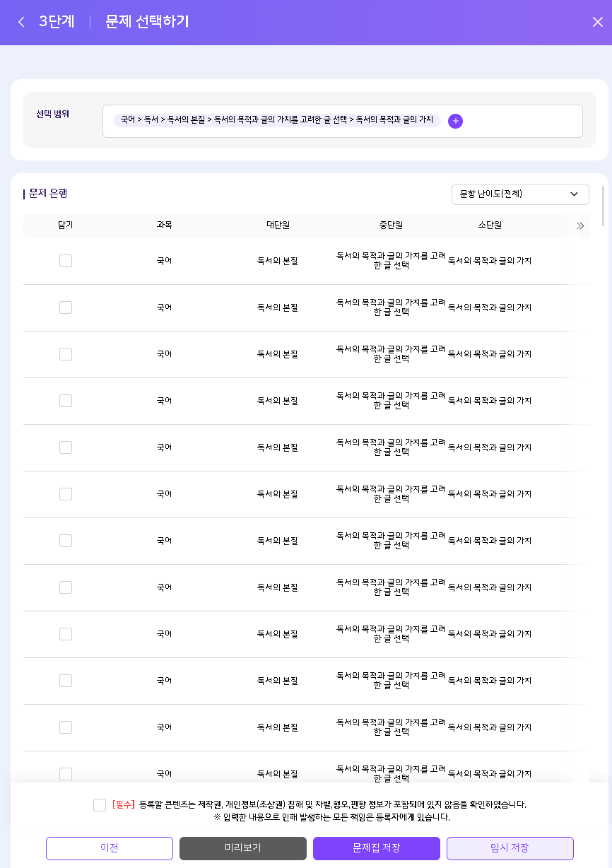The height and width of the screenshot is (868, 612).
Task: Select the third question row checkbox
Action: [66, 354]
